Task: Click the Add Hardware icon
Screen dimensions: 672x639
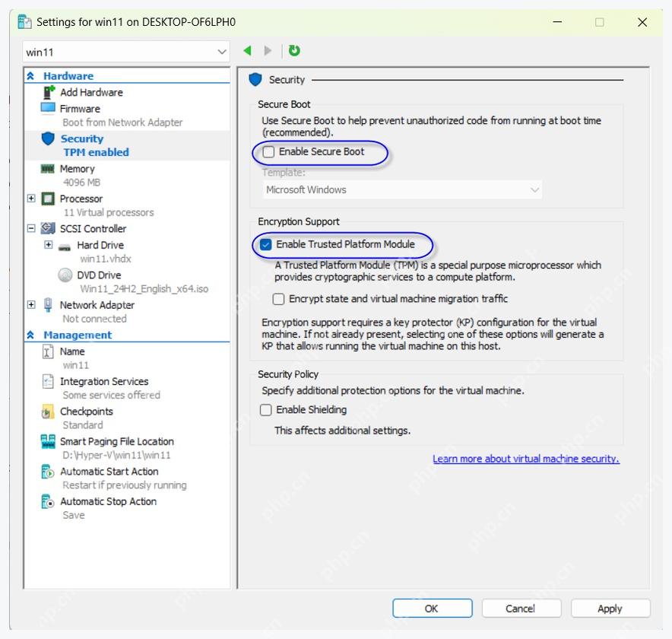Action: (49, 92)
